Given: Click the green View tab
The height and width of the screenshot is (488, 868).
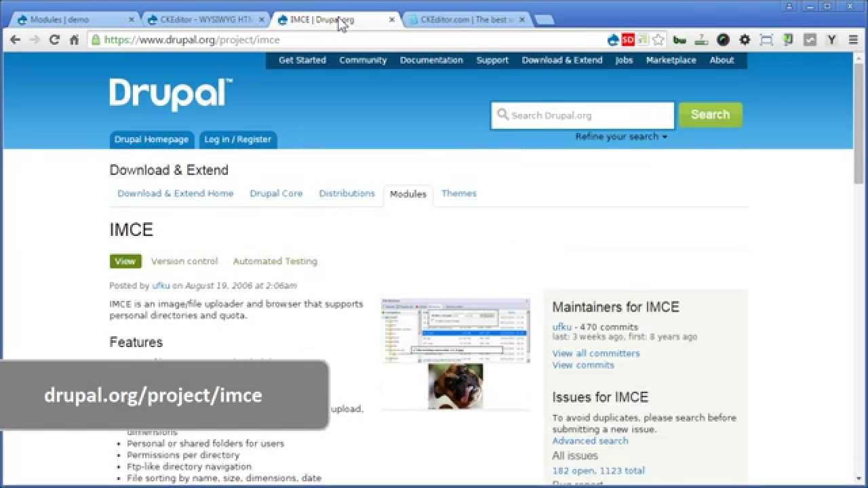Looking at the screenshot, I should click(x=125, y=261).
